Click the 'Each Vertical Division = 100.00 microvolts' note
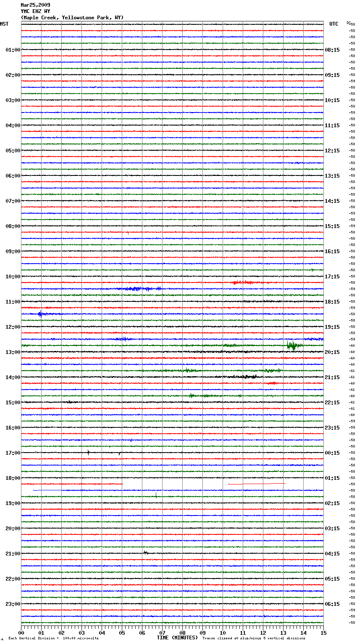The image size is (357, 644). pyautogui.click(x=54, y=639)
